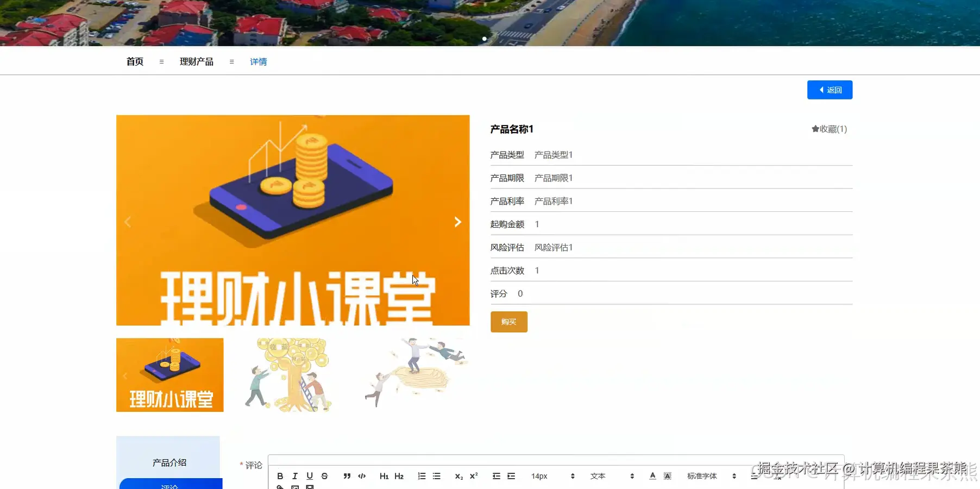Image resolution: width=980 pixels, height=489 pixels.
Task: Click the orange 购买 purchase button
Action: 508,322
